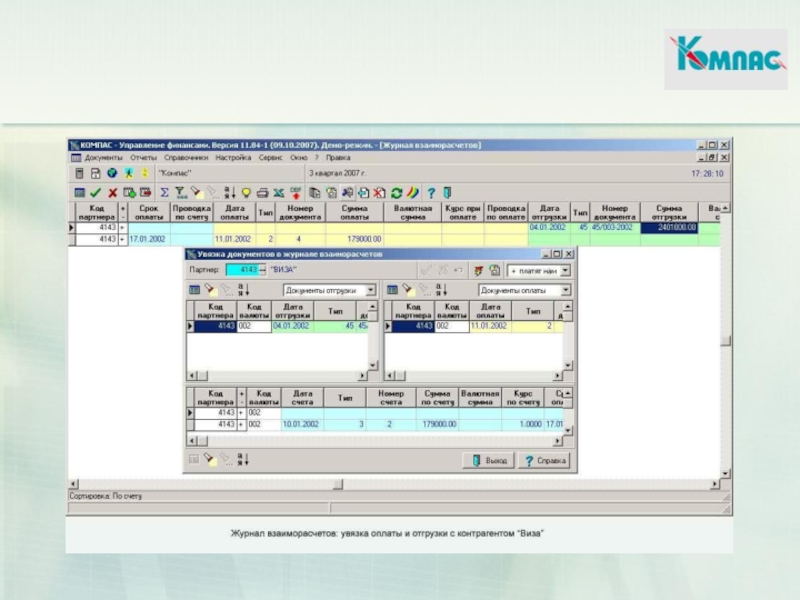Click the printer icon in toolbar

(262, 193)
